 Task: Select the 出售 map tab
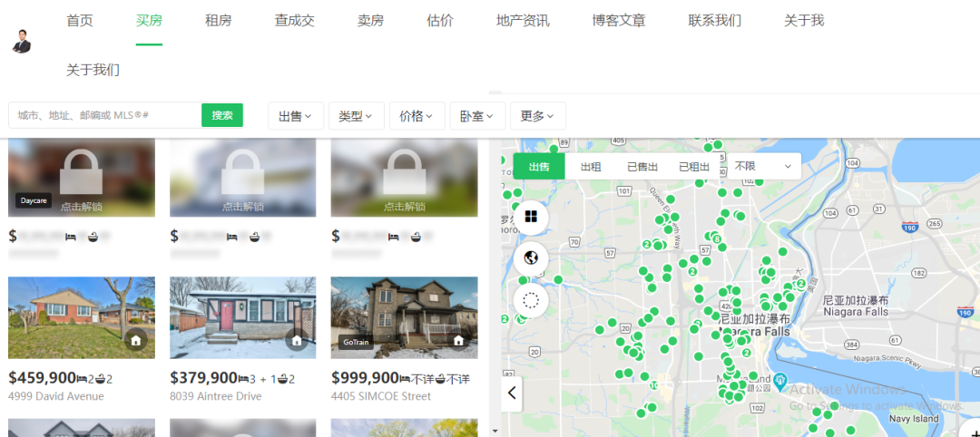tap(539, 167)
